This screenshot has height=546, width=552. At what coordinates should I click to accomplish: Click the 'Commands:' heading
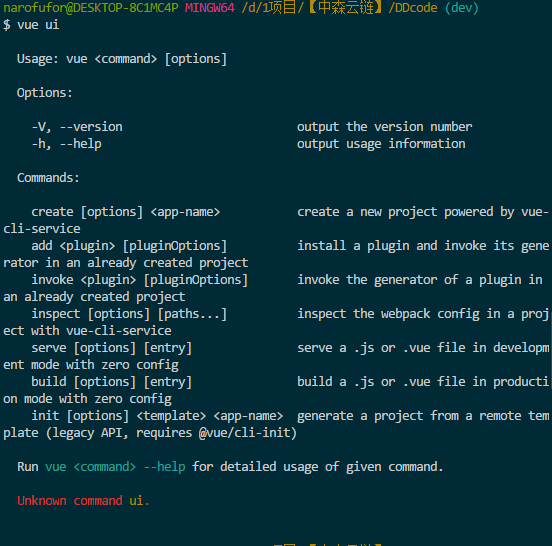[x=48, y=178]
